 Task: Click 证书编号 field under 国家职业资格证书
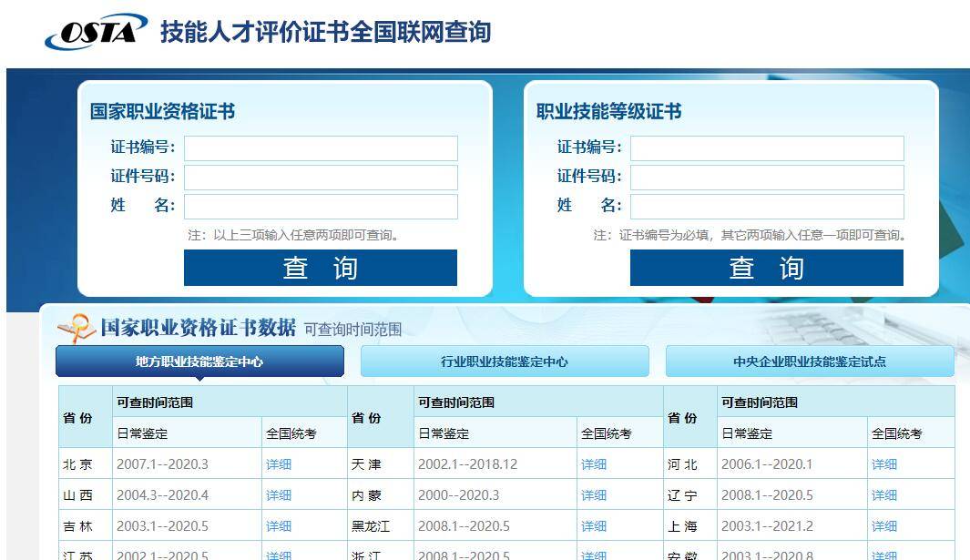coord(321,148)
